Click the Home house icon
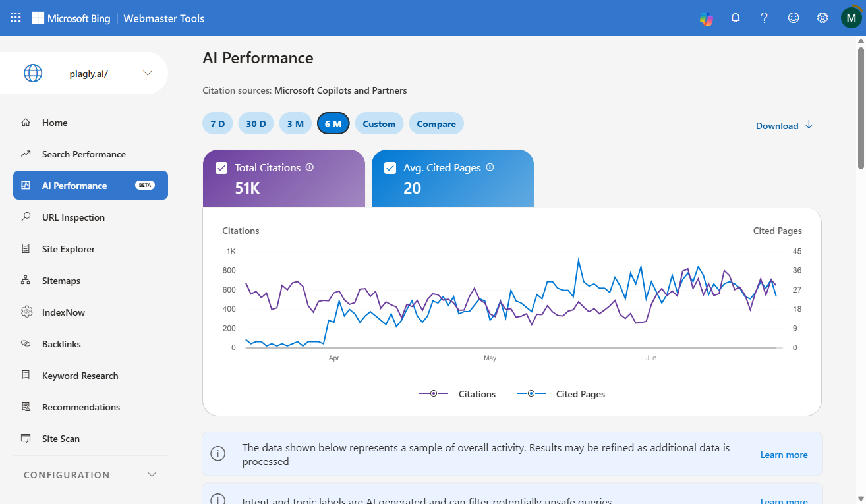Viewport: 866px width, 504px height. 26,123
